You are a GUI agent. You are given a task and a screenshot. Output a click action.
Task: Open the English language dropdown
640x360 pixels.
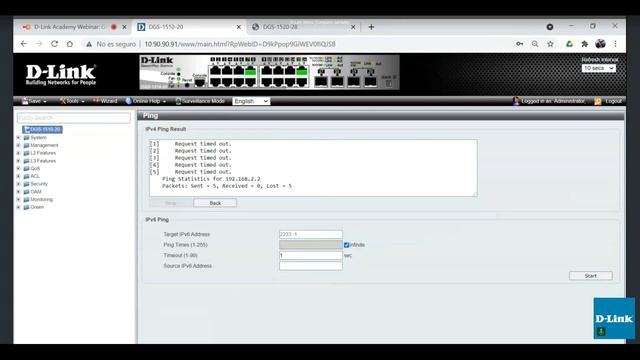tap(251, 101)
